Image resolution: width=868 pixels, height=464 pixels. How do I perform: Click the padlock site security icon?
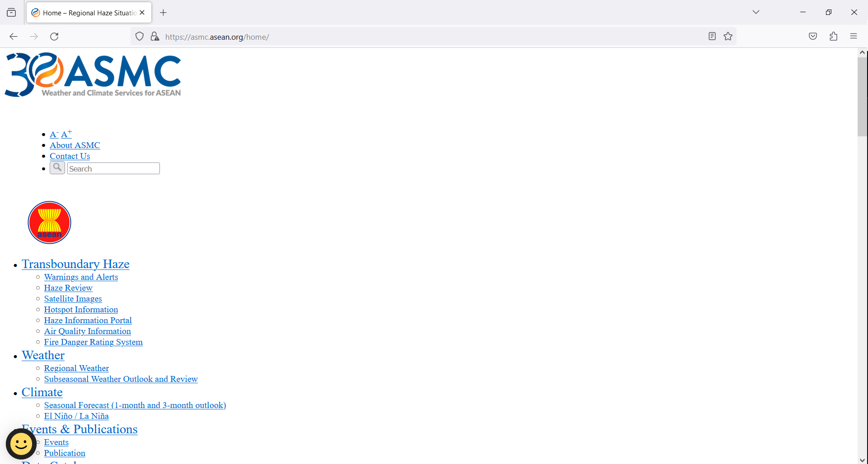pyautogui.click(x=155, y=36)
